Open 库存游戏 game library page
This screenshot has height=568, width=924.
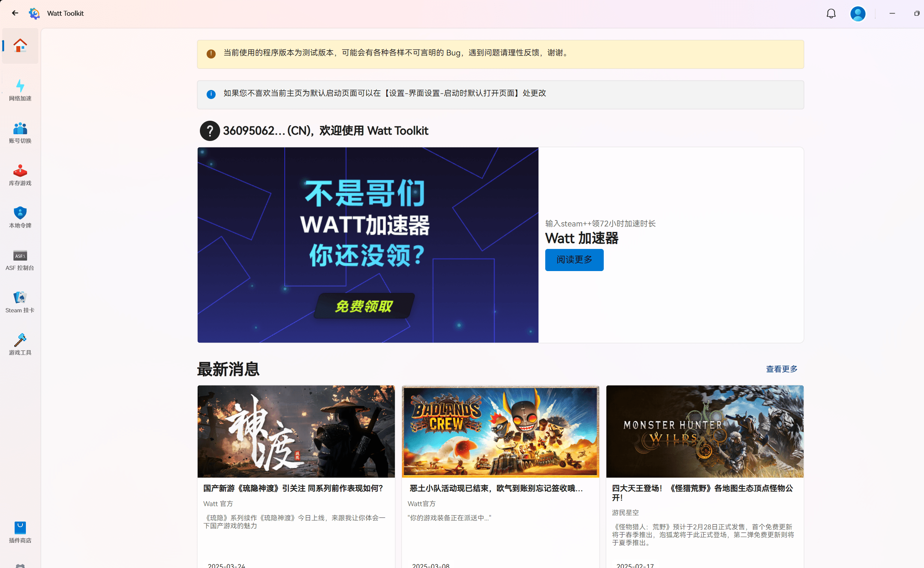(x=20, y=175)
